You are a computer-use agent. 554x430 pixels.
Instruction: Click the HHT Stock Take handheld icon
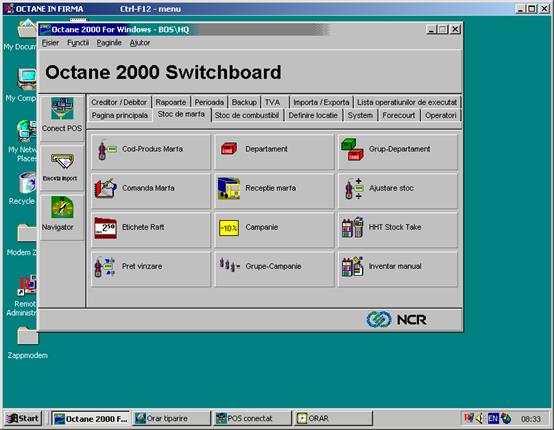[x=352, y=228]
